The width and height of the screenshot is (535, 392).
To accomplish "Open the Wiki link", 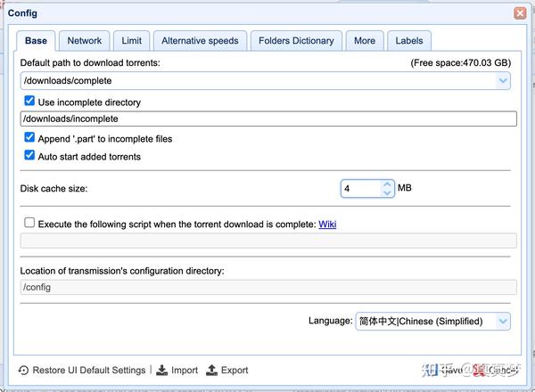I will (327, 225).
